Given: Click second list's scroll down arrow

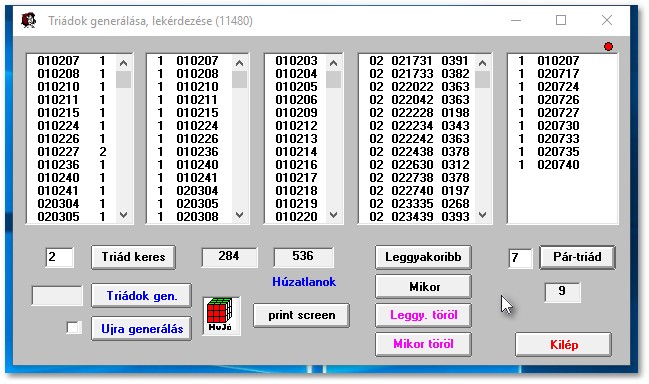Looking at the screenshot, I should tap(239, 215).
